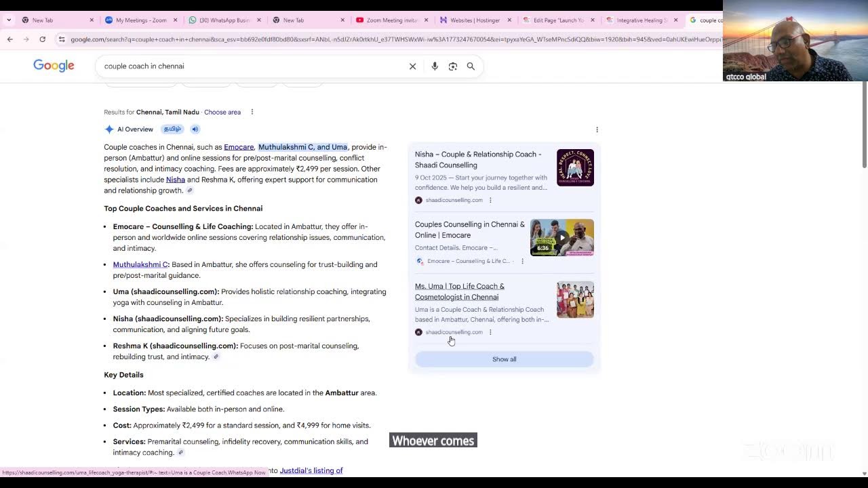Open Justdial's listing link
The height and width of the screenshot is (488, 868).
(311, 470)
